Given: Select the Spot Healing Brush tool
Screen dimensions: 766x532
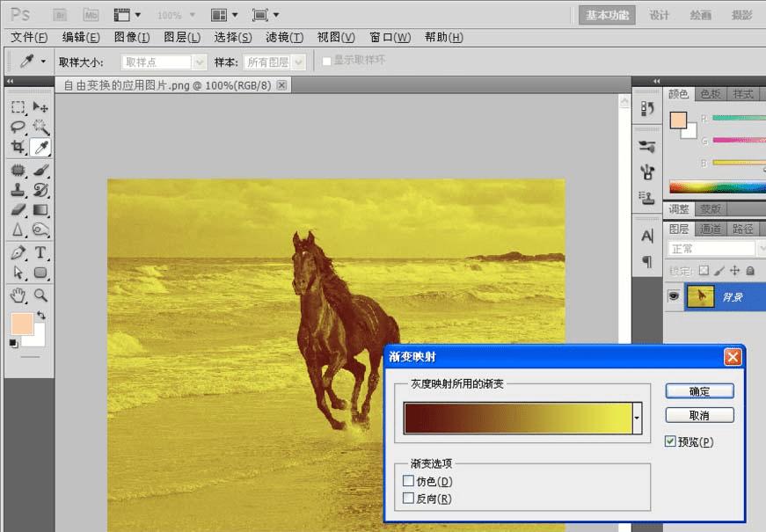Looking at the screenshot, I should coord(18,170).
